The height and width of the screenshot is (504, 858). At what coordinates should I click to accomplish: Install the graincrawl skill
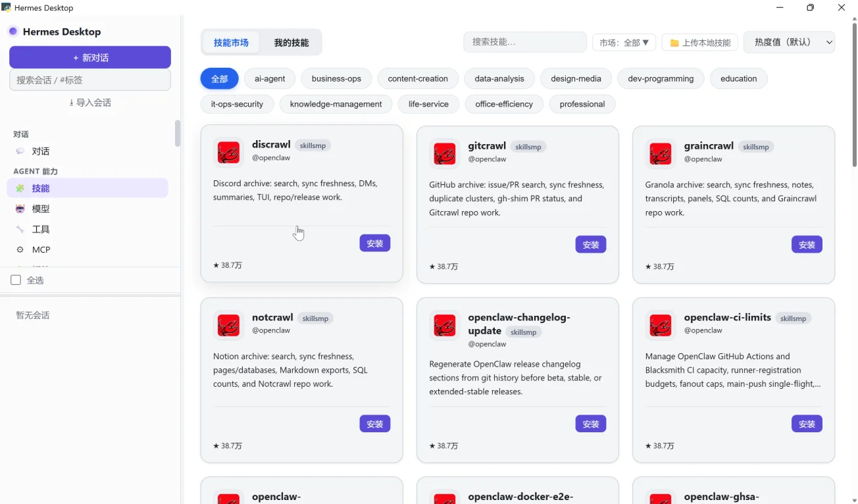tap(807, 245)
